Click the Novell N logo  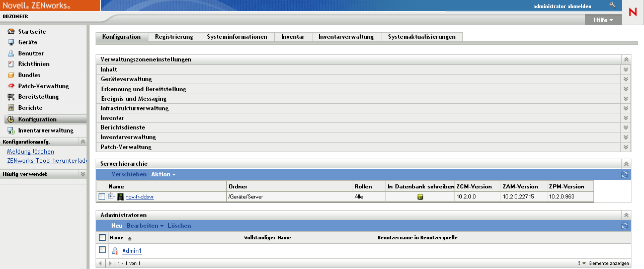(632, 12)
